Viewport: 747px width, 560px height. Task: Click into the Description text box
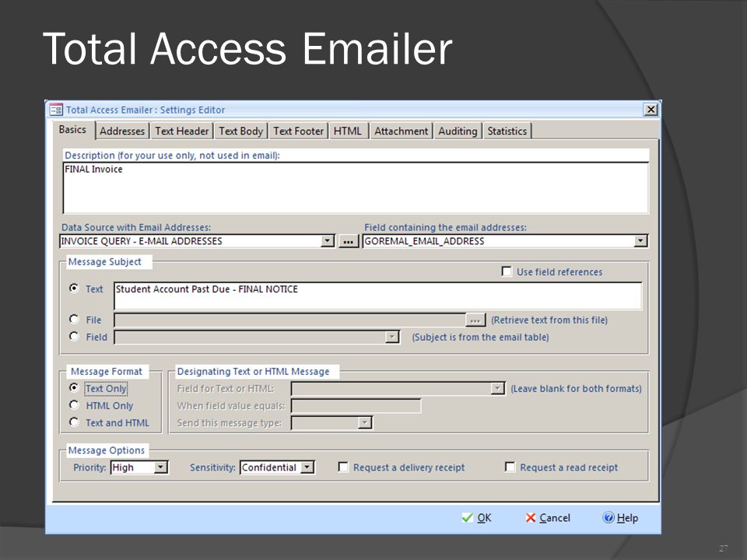(356, 188)
